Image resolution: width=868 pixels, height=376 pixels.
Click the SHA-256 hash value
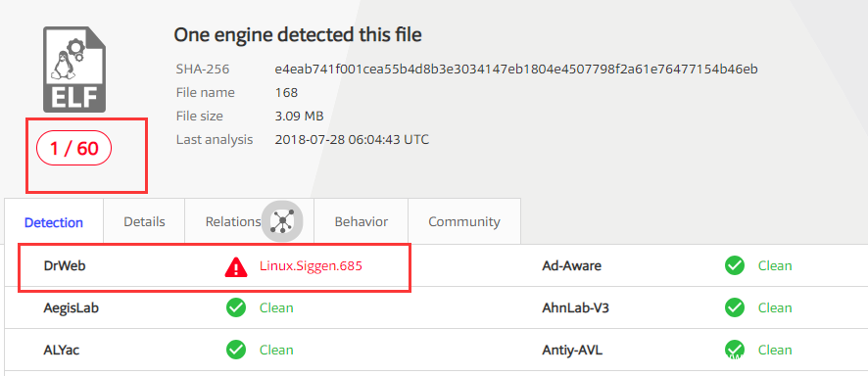[x=516, y=70]
